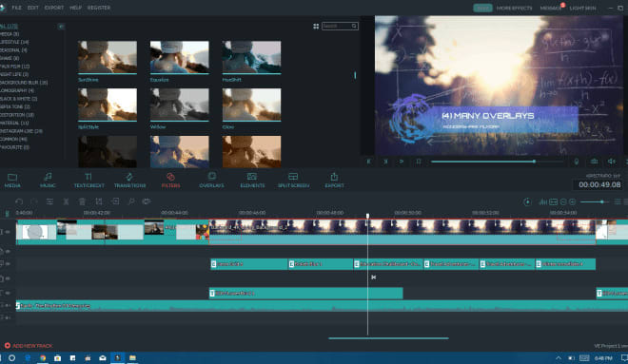Adjust the timeline zoom slider
628x364 pixels.
(595, 202)
